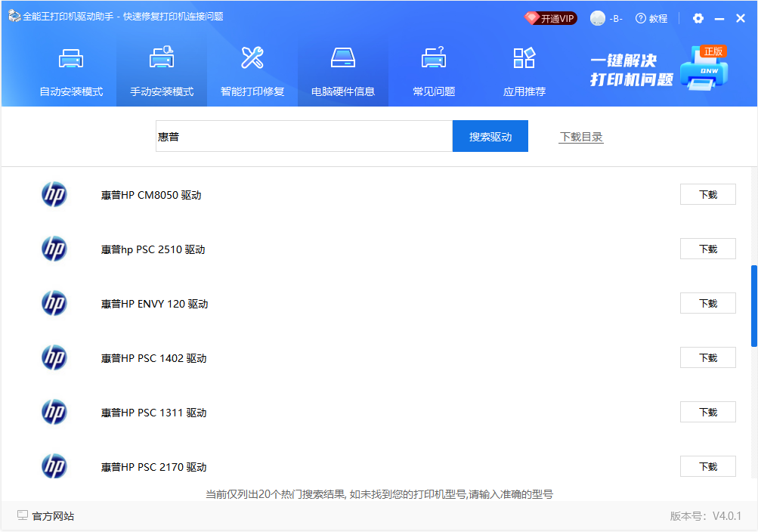Click the 官方网站 monitor icon

(x=22, y=515)
